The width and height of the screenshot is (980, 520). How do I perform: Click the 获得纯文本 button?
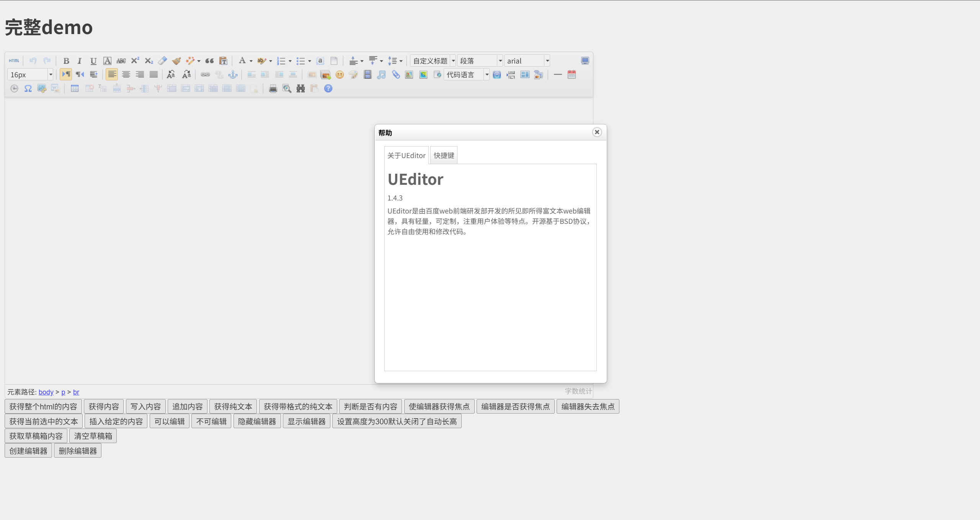[x=233, y=406]
